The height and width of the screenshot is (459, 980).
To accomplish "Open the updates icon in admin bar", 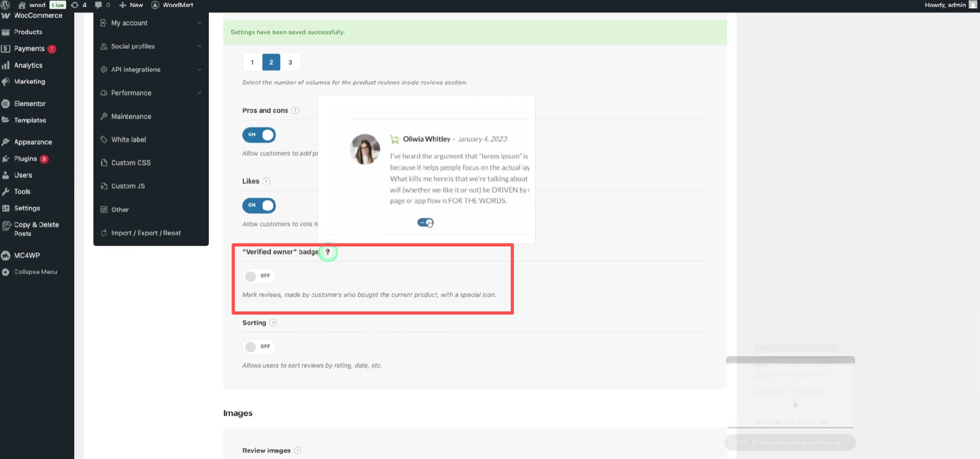I will (x=79, y=5).
